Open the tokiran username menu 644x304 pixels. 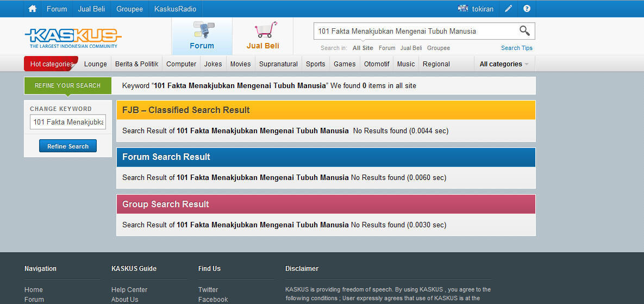(483, 9)
